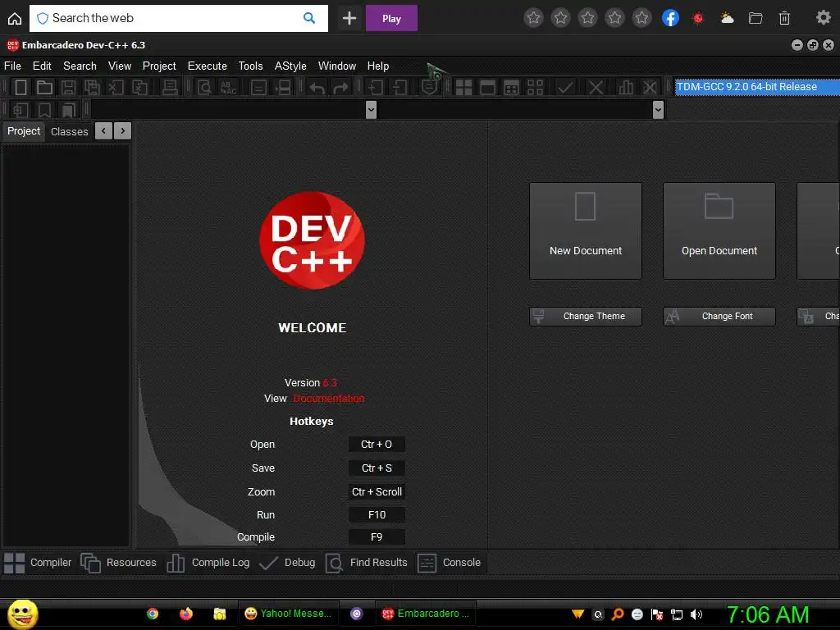This screenshot has height=630, width=840.
Task: Open the settings gear in top bar
Action: pos(823,18)
